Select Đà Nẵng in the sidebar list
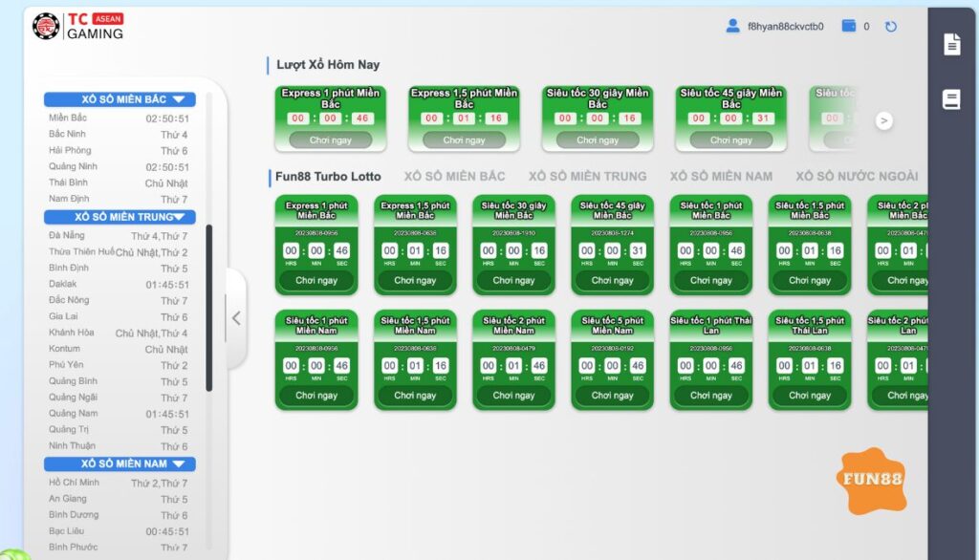The image size is (979, 560). coord(118,235)
